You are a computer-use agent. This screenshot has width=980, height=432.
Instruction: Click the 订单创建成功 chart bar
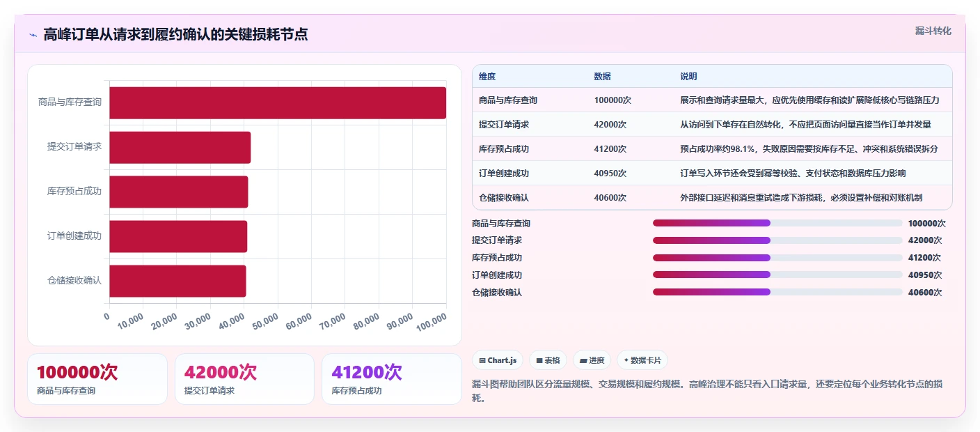(x=178, y=236)
